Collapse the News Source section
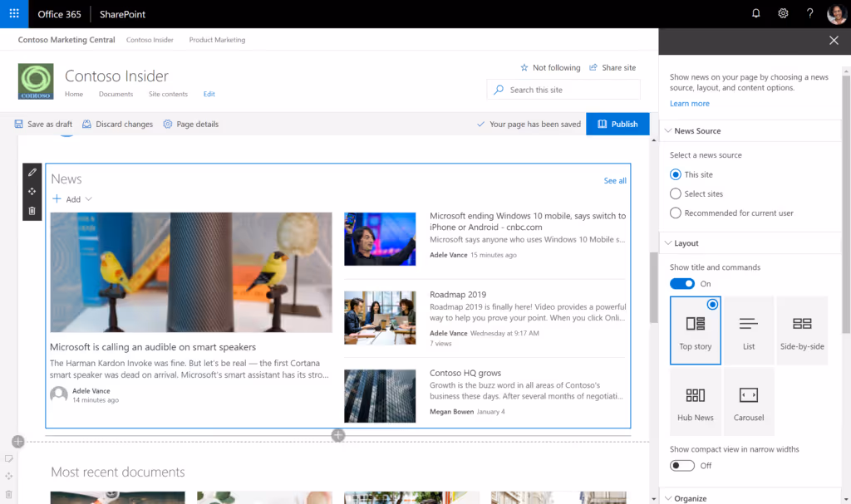851x504 pixels. [692, 130]
